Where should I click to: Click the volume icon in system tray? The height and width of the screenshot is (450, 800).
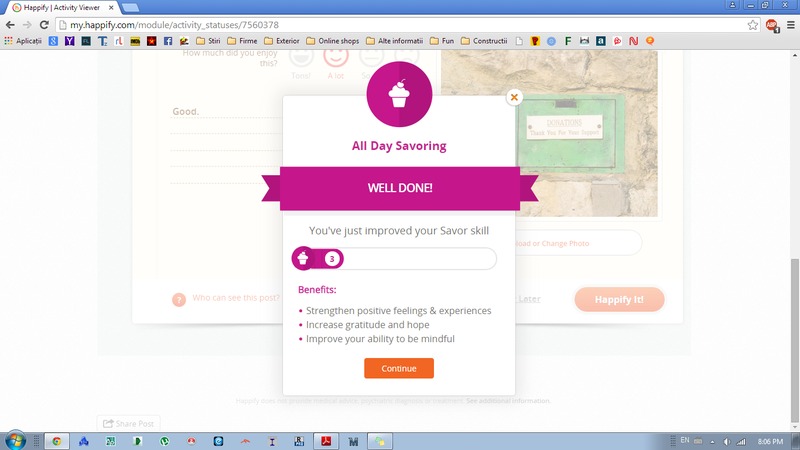tap(727, 441)
